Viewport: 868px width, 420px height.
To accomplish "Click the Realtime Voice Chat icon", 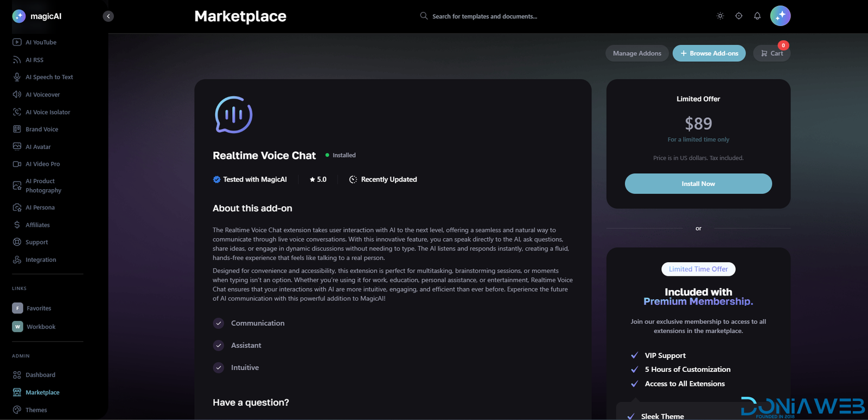I will (234, 115).
